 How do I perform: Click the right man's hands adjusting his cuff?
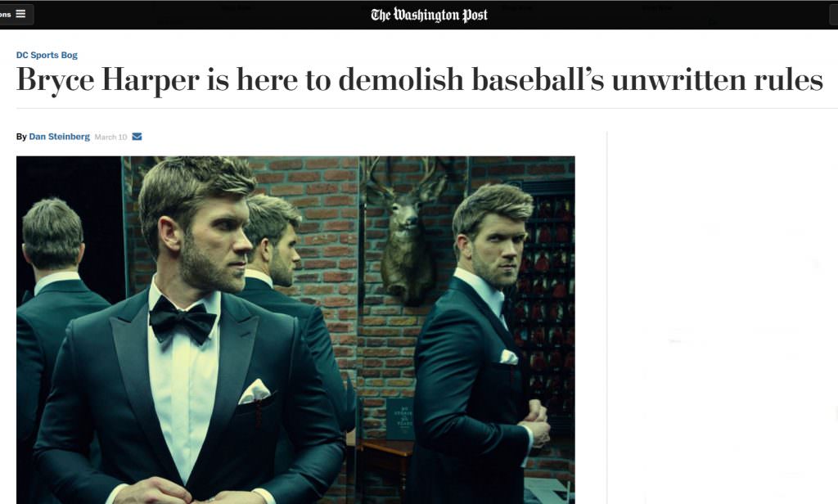pyautogui.click(x=534, y=423)
